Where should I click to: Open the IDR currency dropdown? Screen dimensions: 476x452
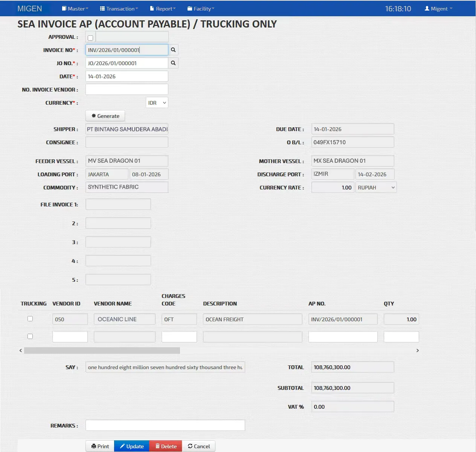[x=157, y=103]
